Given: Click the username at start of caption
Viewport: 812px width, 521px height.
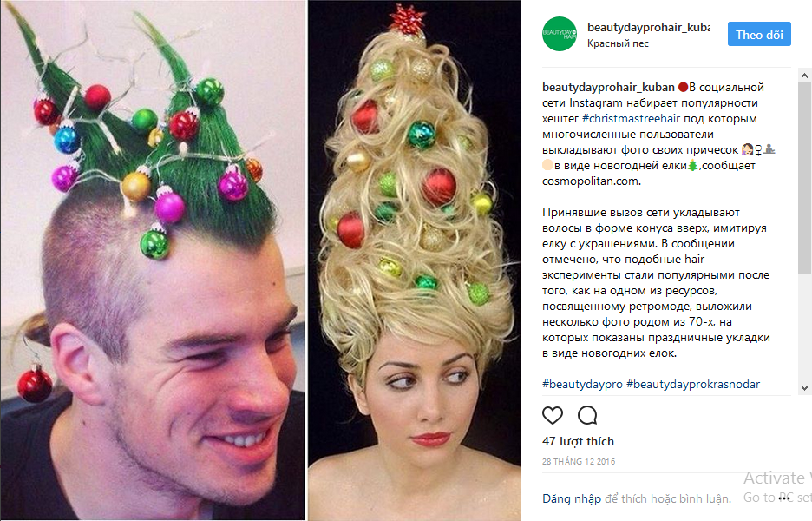Looking at the screenshot, I should tap(608, 87).
